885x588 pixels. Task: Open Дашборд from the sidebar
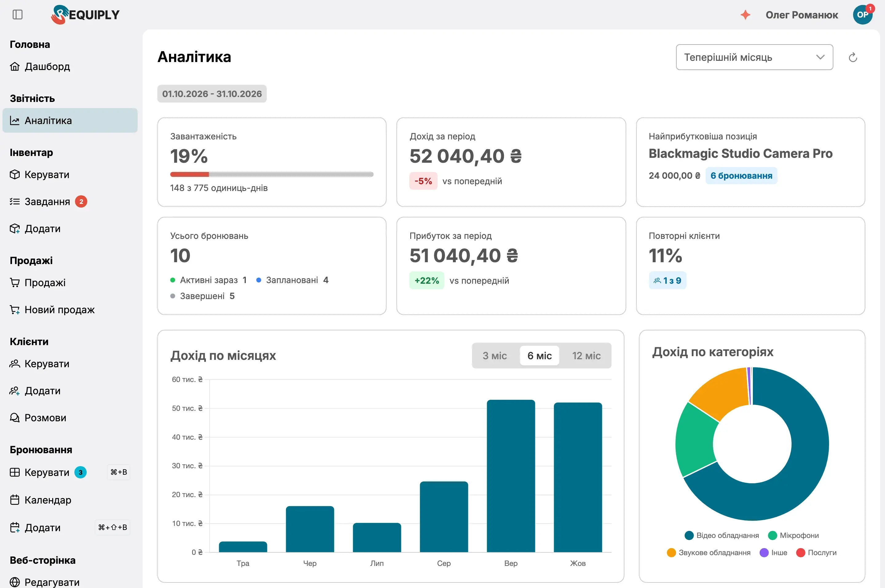point(70,66)
